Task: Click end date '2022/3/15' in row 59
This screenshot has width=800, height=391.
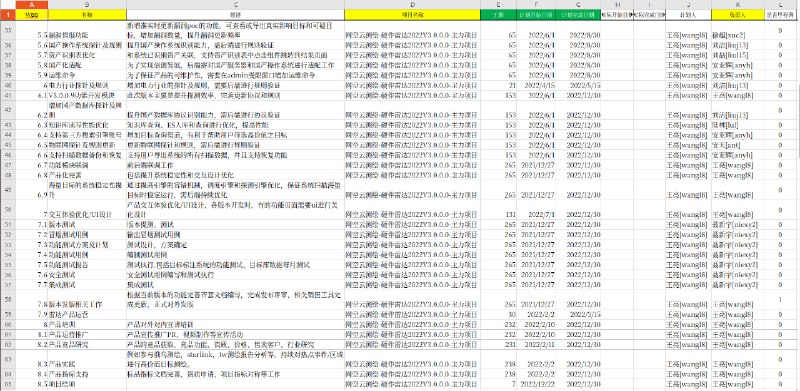Action: [578, 314]
